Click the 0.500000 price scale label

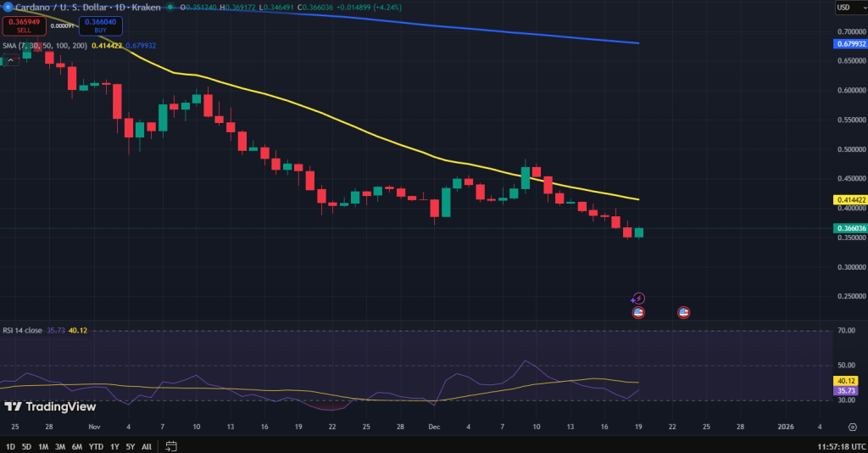(x=851, y=149)
